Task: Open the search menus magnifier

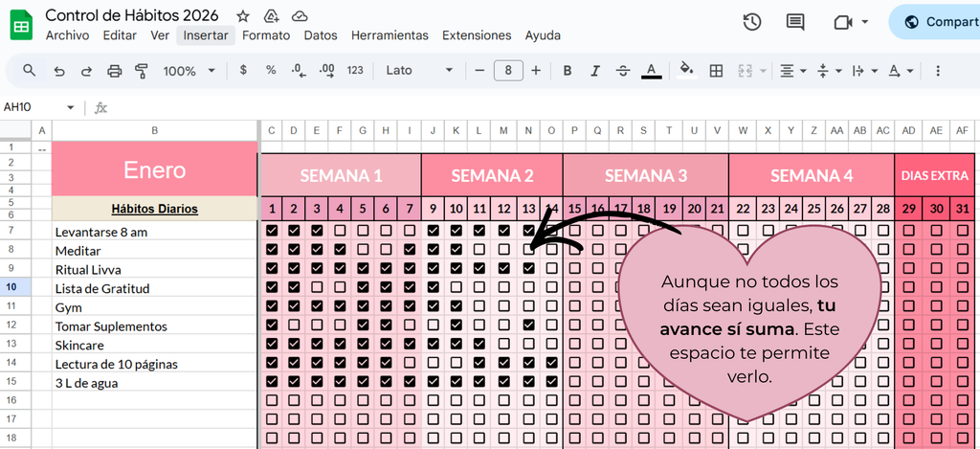Action: (29, 70)
